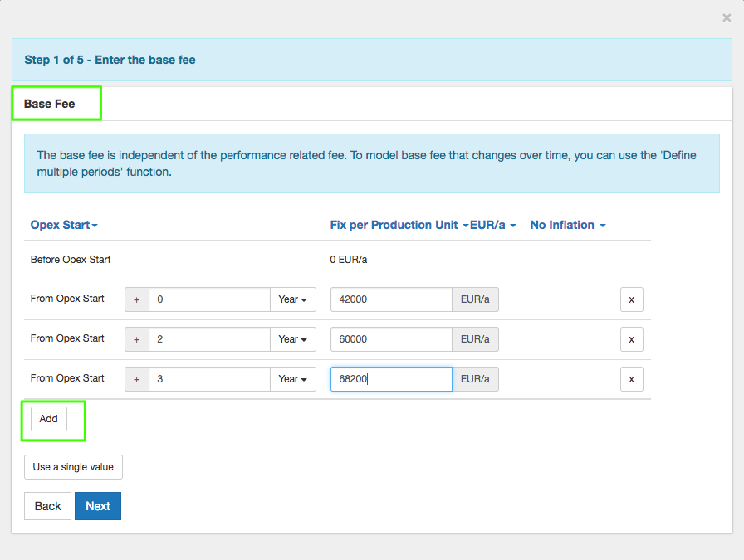Open the No Inflation dropdown

[x=568, y=225]
